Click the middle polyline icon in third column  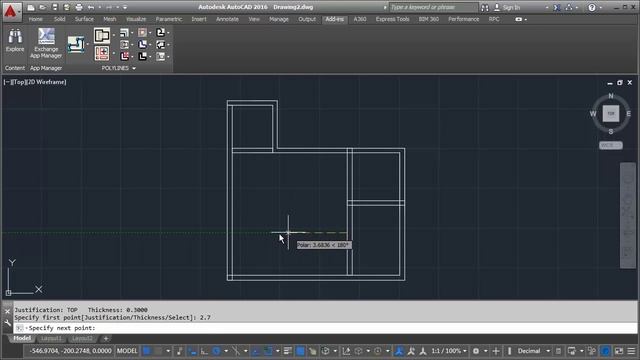coord(124,44)
